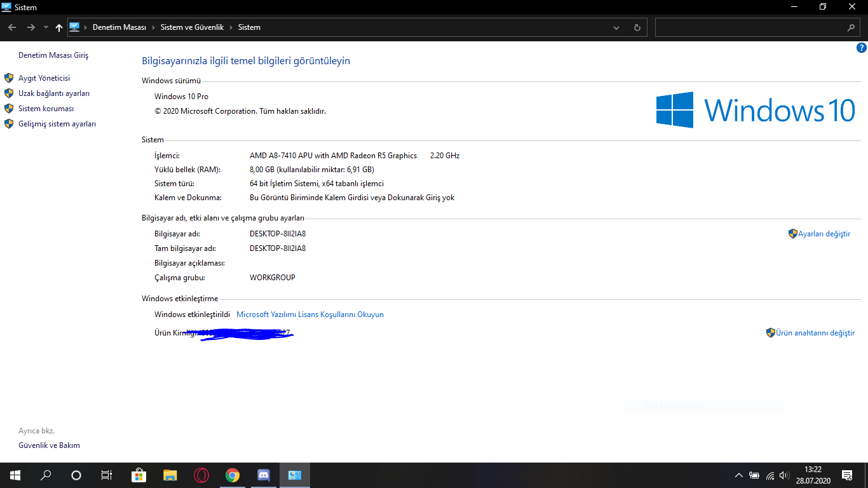Open taskbar search magnifier

tap(46, 475)
